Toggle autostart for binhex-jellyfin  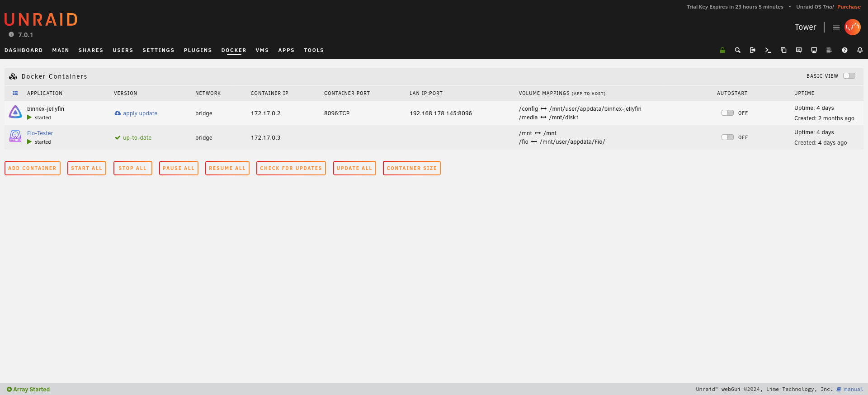(727, 113)
